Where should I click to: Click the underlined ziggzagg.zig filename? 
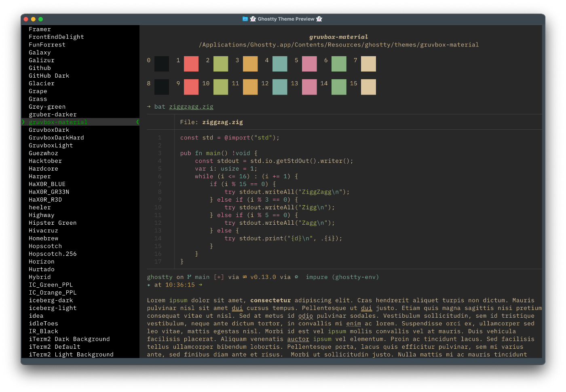pos(191,107)
